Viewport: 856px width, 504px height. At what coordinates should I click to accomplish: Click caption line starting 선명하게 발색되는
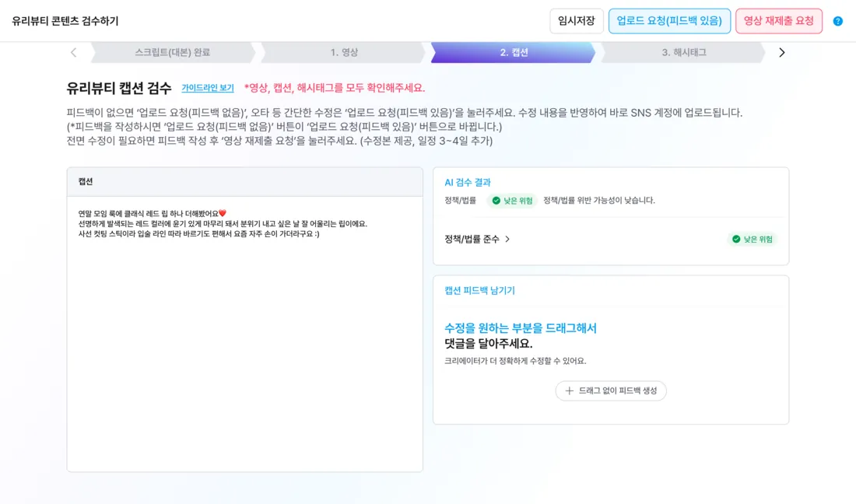[223, 224]
